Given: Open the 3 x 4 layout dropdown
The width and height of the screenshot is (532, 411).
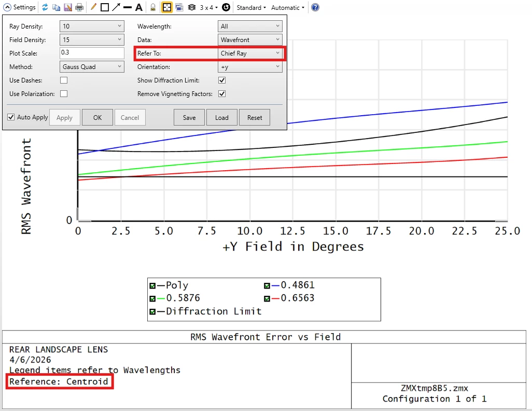Looking at the screenshot, I should [x=208, y=7].
